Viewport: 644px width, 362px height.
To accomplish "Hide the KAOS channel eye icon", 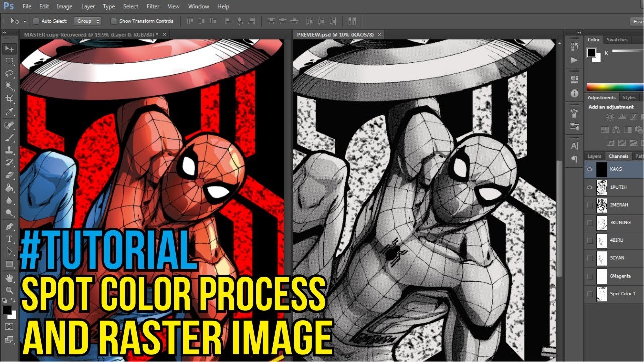I will [x=590, y=169].
